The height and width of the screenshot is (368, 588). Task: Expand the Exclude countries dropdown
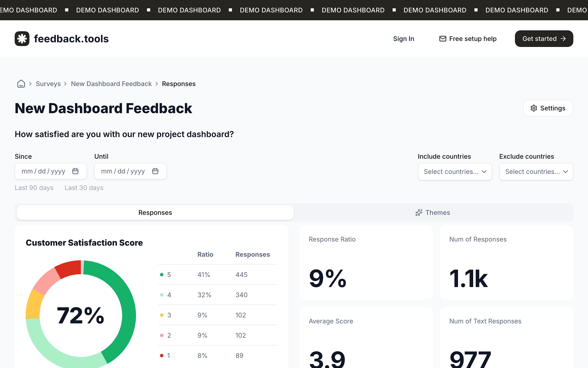(x=536, y=172)
